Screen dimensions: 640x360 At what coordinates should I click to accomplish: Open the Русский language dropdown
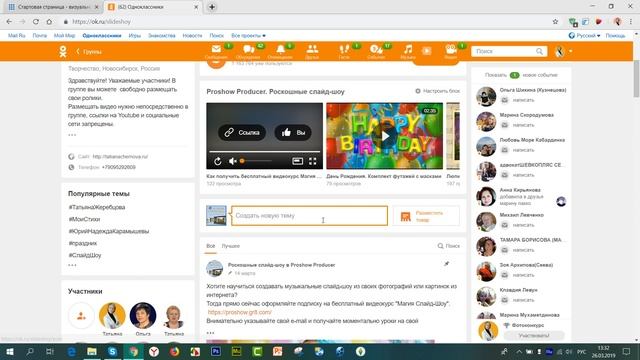point(584,36)
